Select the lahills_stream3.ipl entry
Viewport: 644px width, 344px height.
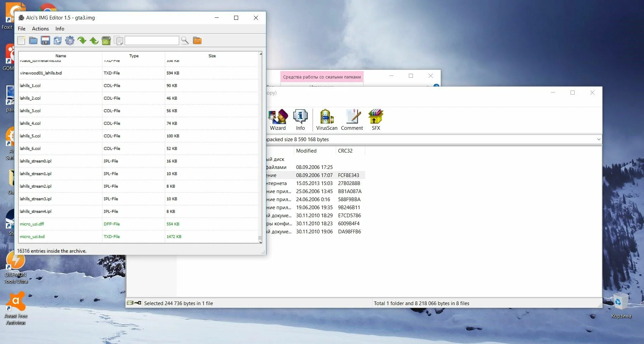(x=139, y=199)
